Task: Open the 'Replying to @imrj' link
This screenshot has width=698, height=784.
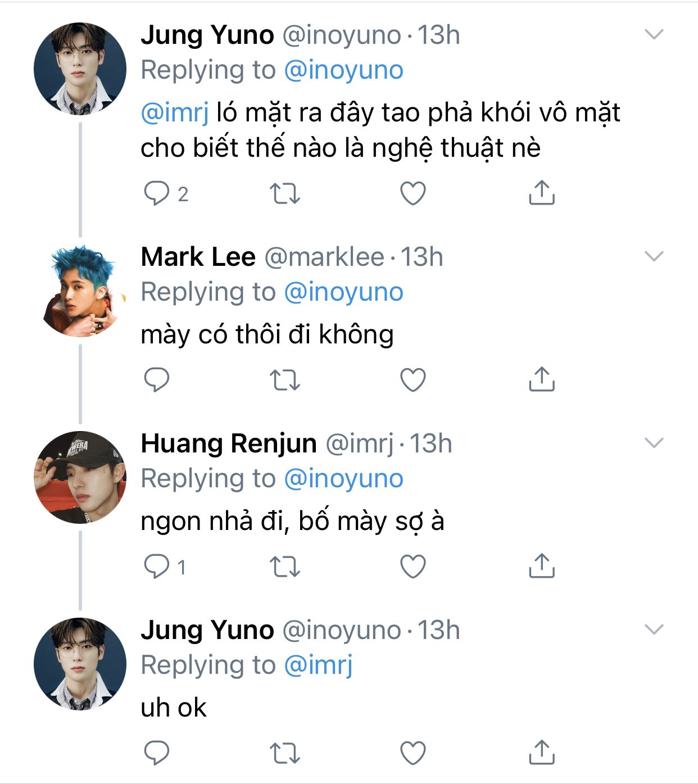Action: tap(318, 665)
